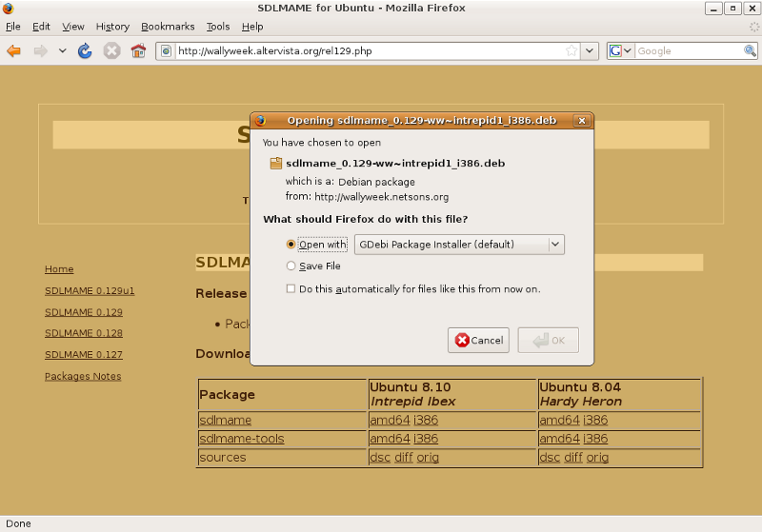Open the address bar history dropdown arrow
The image size is (762, 532).
(x=590, y=50)
